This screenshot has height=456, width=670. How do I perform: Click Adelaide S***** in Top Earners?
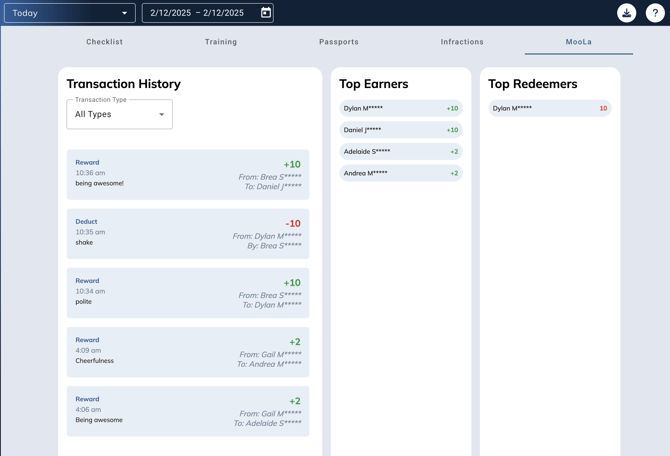pyautogui.click(x=400, y=152)
